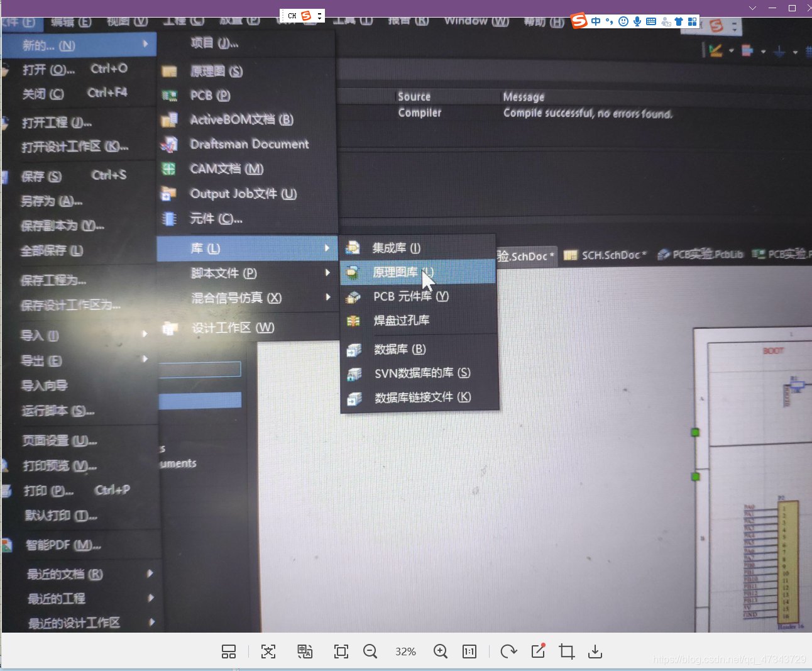Toggle Chinese/English input with the 中 icon
Screen dimensions: 812x671
[596, 21]
